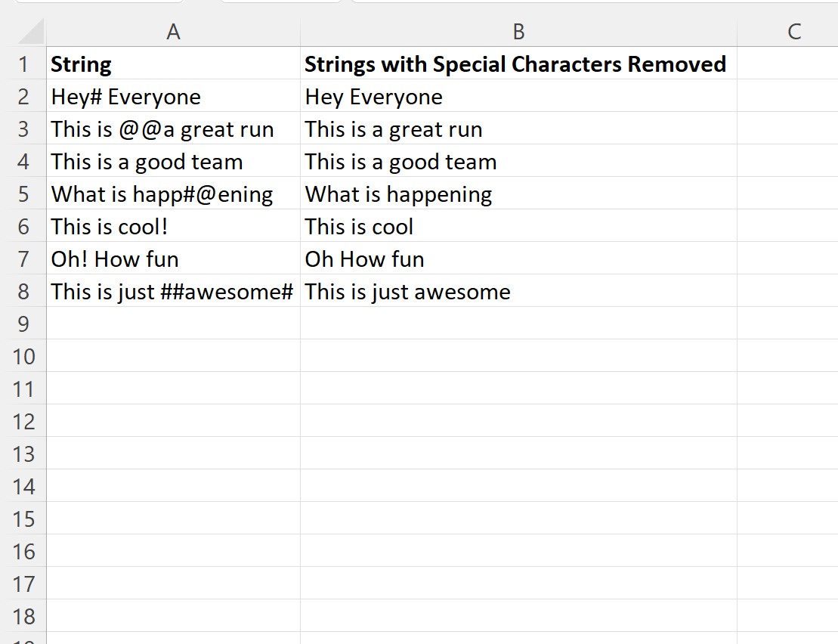838x644 pixels.
Task: Select row number 1
Action: pyautogui.click(x=25, y=64)
